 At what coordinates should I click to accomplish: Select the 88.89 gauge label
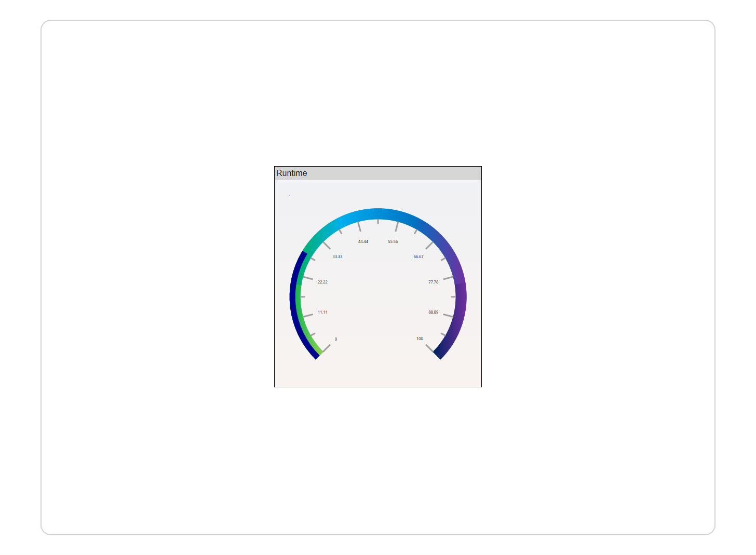pos(434,312)
